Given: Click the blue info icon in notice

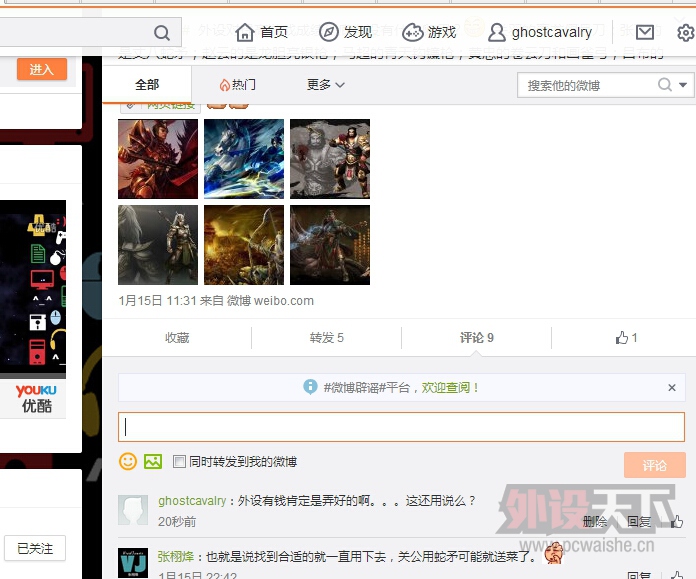Looking at the screenshot, I should 310,387.
